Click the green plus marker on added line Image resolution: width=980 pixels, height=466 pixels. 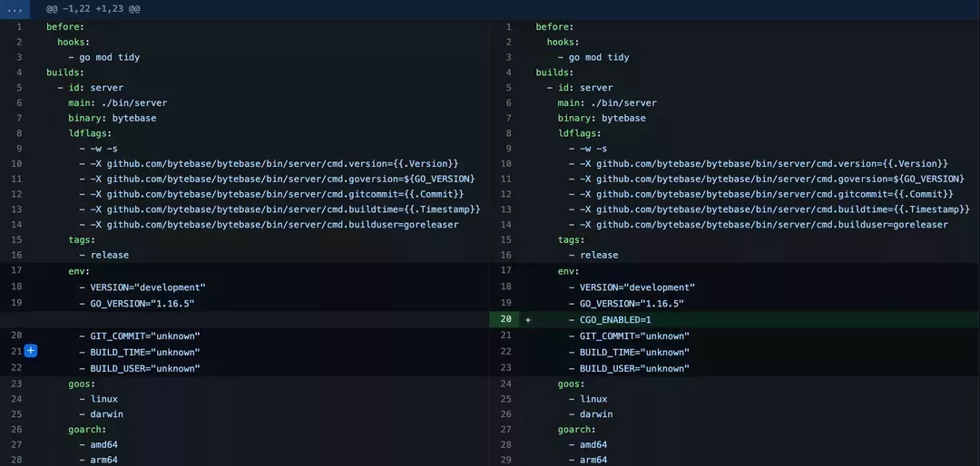528,319
